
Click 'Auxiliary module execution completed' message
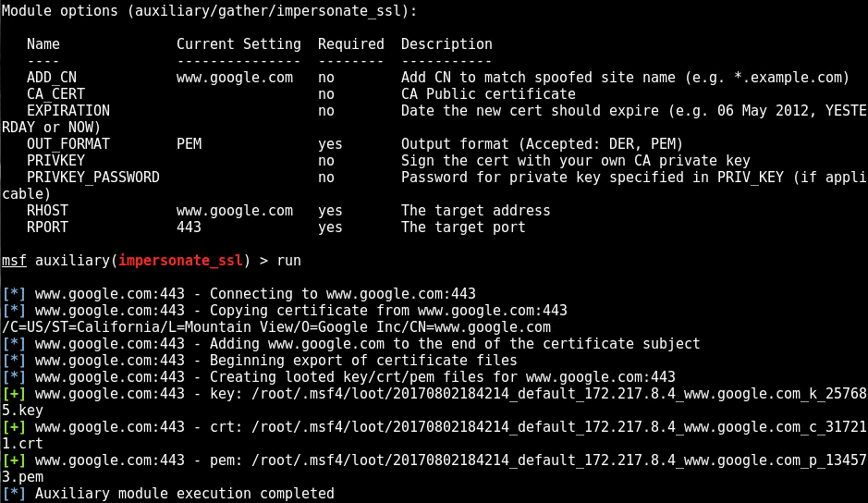185,494
